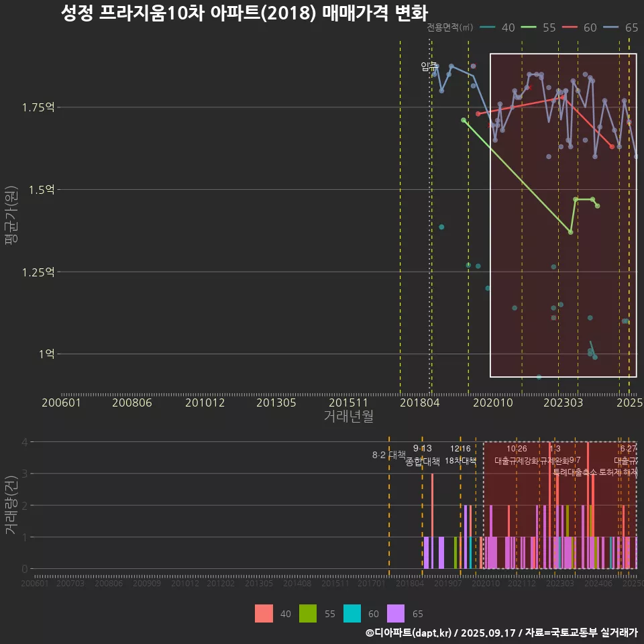Click the 자료=국토교통부 실거래가 footer text
Viewport: 644px width, 644px height.
(581, 633)
